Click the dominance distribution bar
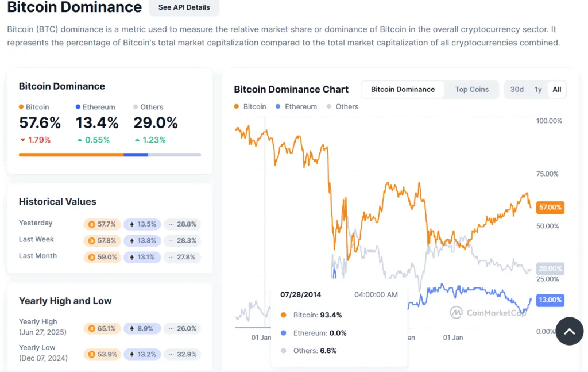The image size is (588, 372). click(109, 154)
